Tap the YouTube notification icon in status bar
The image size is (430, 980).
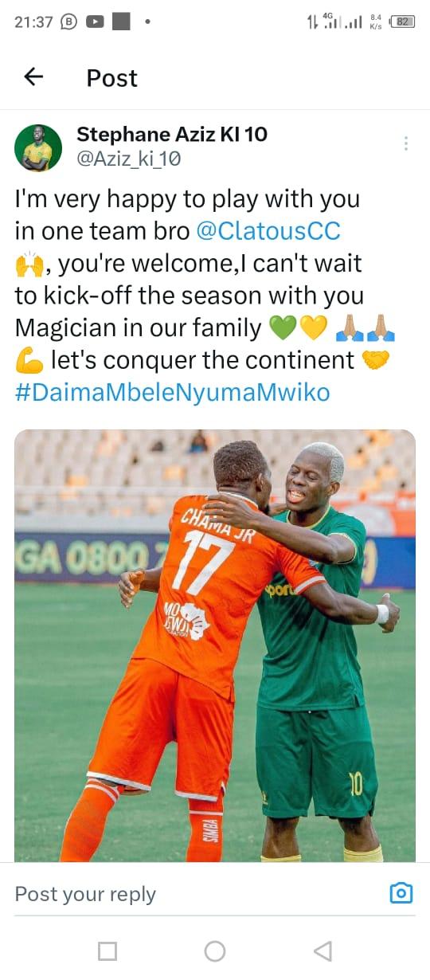pos(94,22)
